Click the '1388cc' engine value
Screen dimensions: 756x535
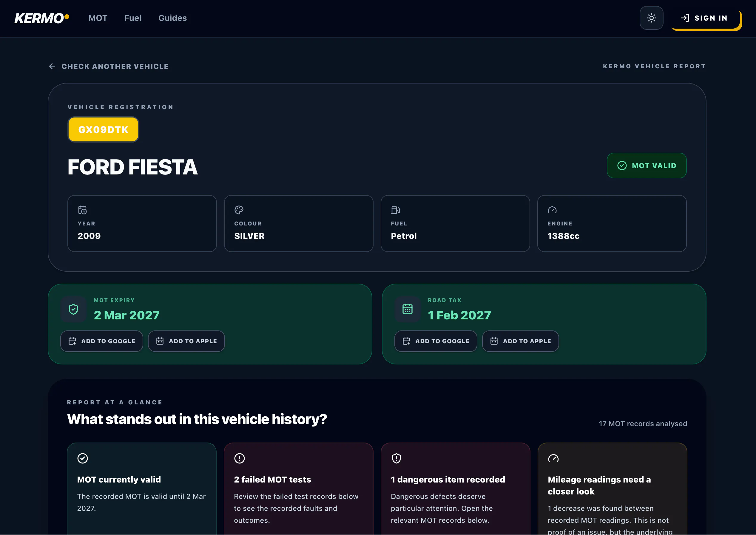tap(563, 236)
